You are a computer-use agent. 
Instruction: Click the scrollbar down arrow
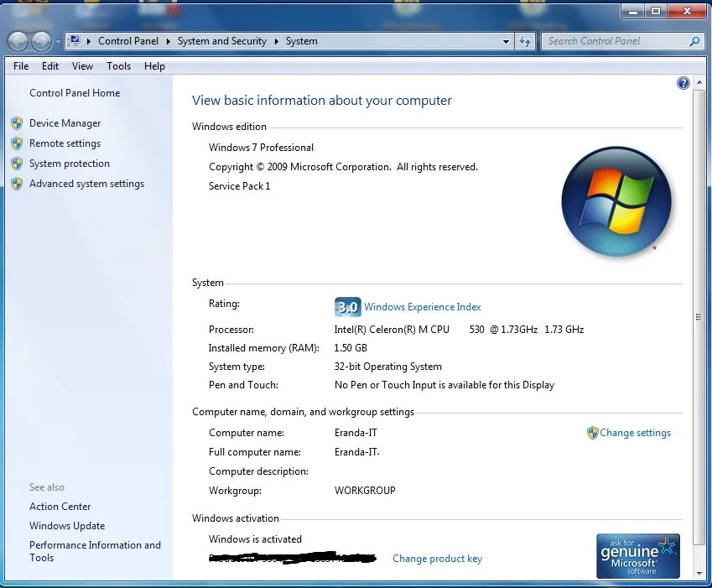[699, 573]
